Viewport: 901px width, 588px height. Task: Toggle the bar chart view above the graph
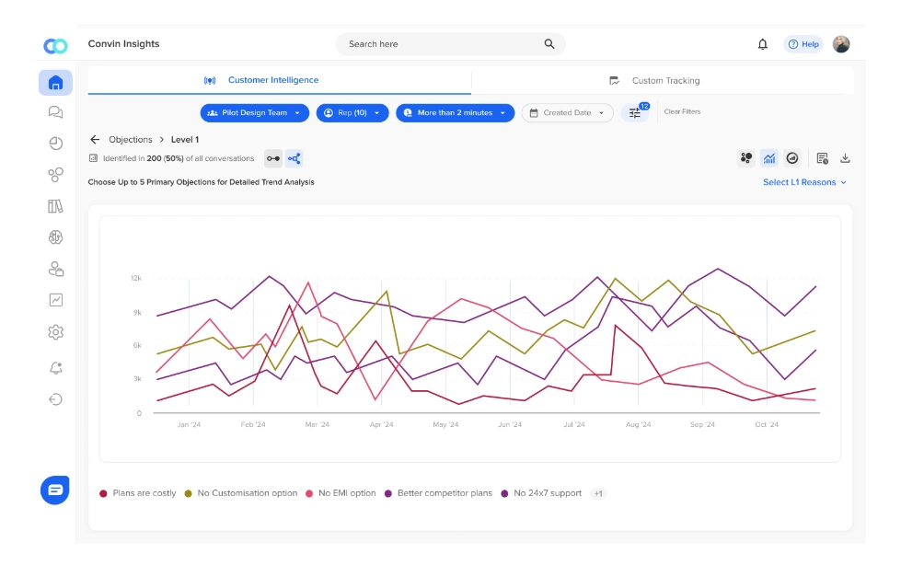(769, 157)
